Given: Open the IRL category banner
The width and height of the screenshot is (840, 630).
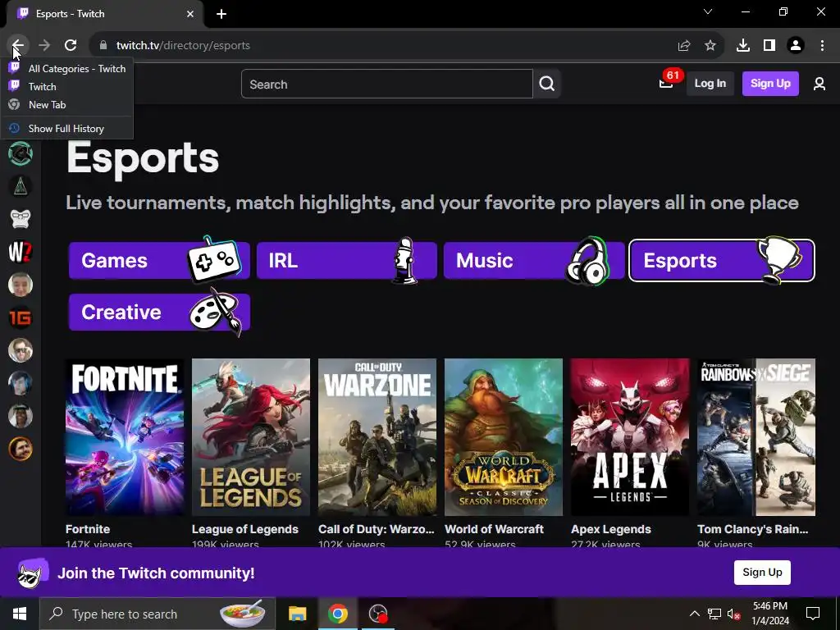Looking at the screenshot, I should coord(347,260).
